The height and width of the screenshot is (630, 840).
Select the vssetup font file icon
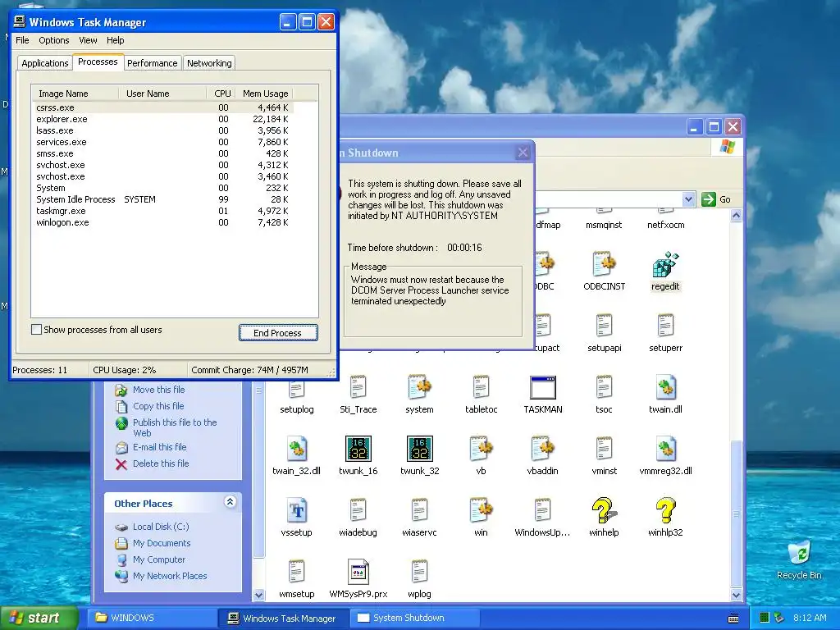[296, 510]
